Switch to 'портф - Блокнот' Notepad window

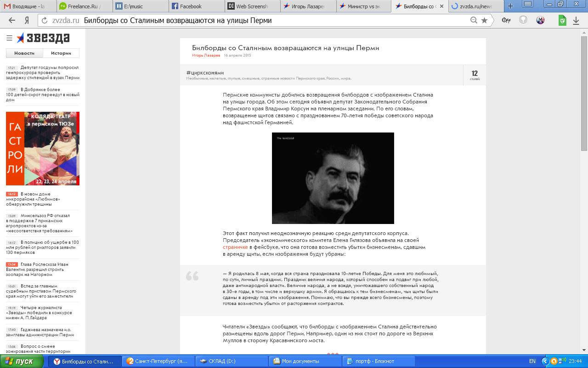click(x=379, y=361)
